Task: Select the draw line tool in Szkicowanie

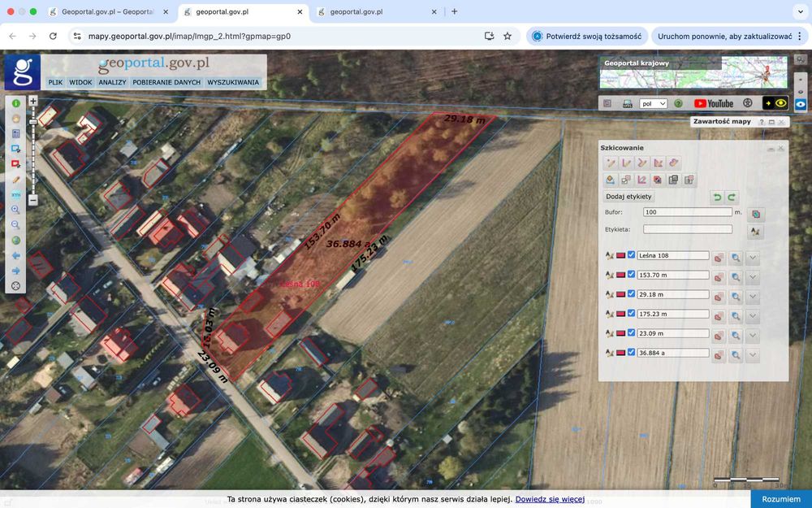Action: tap(626, 163)
